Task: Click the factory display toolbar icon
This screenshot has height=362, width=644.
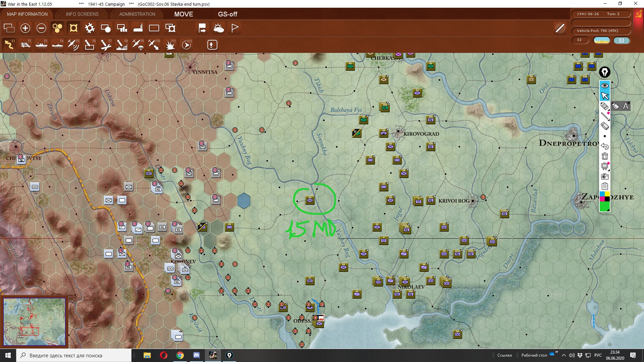Action: (138, 28)
